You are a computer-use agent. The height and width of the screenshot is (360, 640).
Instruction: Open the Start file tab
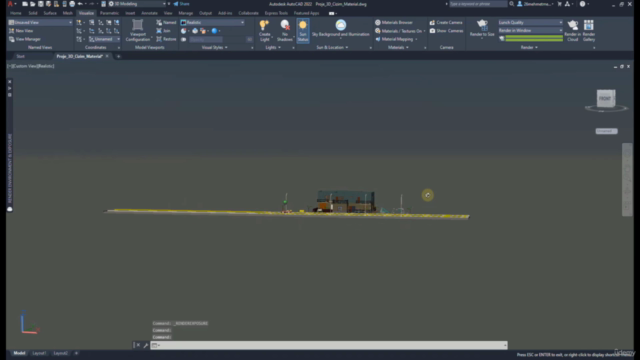pos(20,56)
